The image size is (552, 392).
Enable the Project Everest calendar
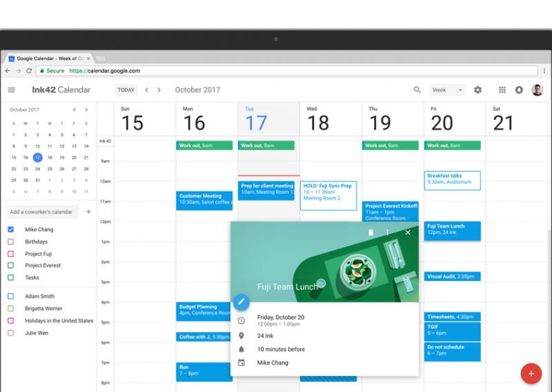tap(10, 265)
